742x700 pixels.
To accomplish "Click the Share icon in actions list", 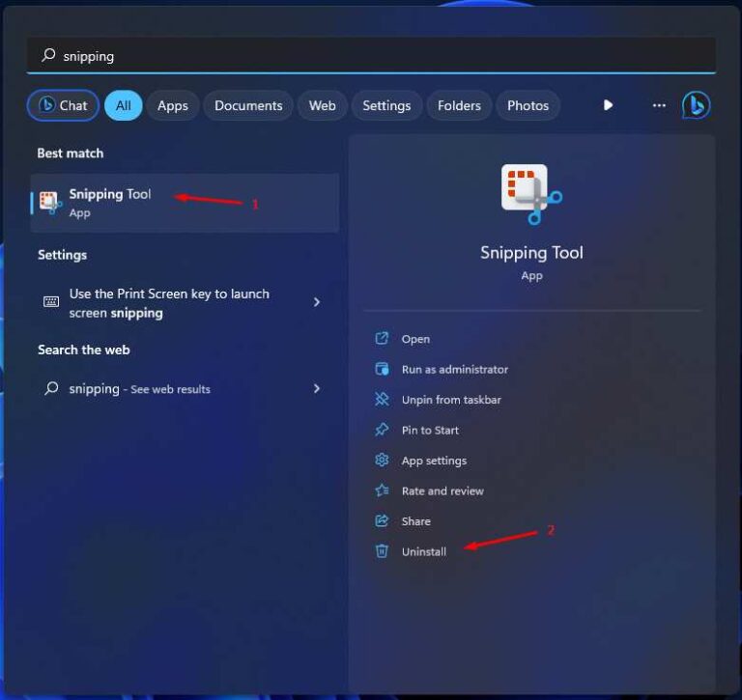I will coord(382,520).
